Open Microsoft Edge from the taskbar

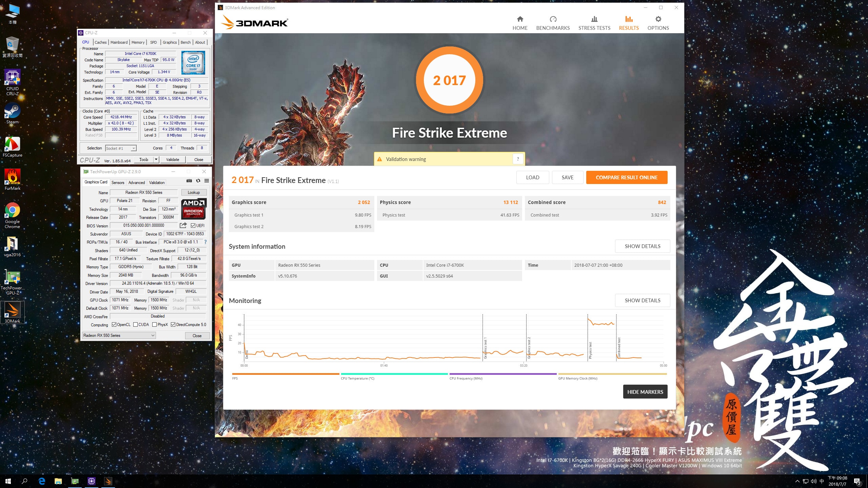click(42, 481)
